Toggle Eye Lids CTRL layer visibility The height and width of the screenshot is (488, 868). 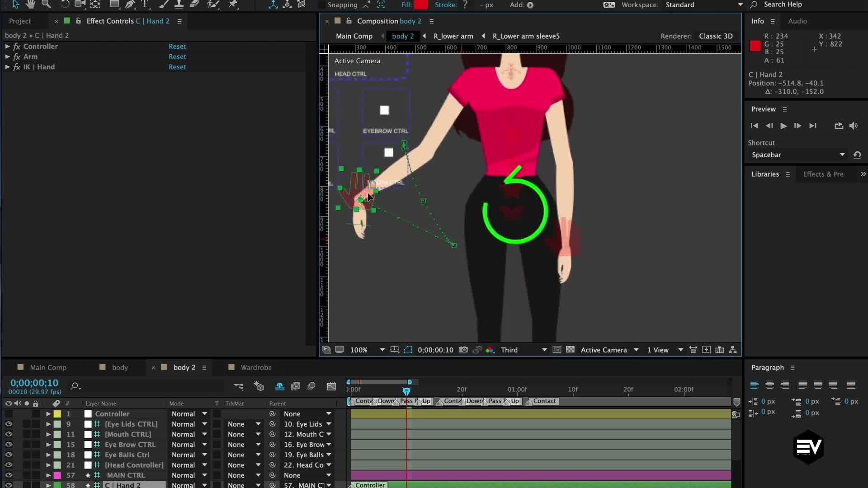pyautogui.click(x=8, y=424)
